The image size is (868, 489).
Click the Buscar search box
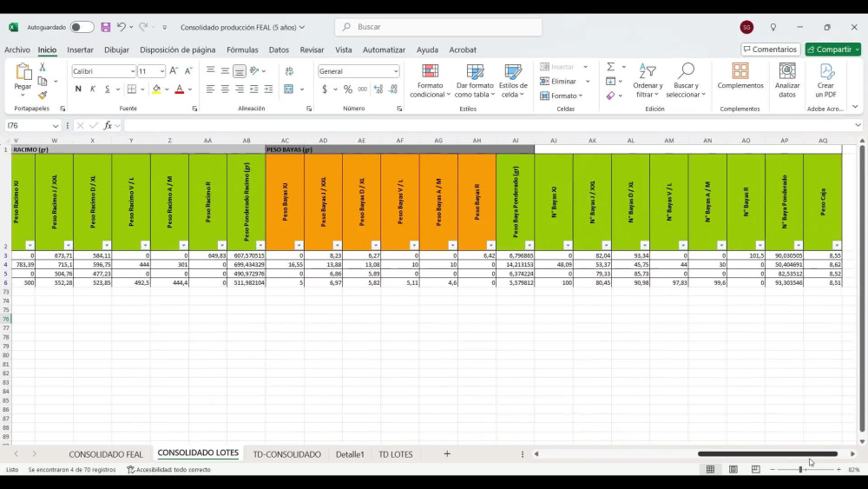tap(438, 27)
